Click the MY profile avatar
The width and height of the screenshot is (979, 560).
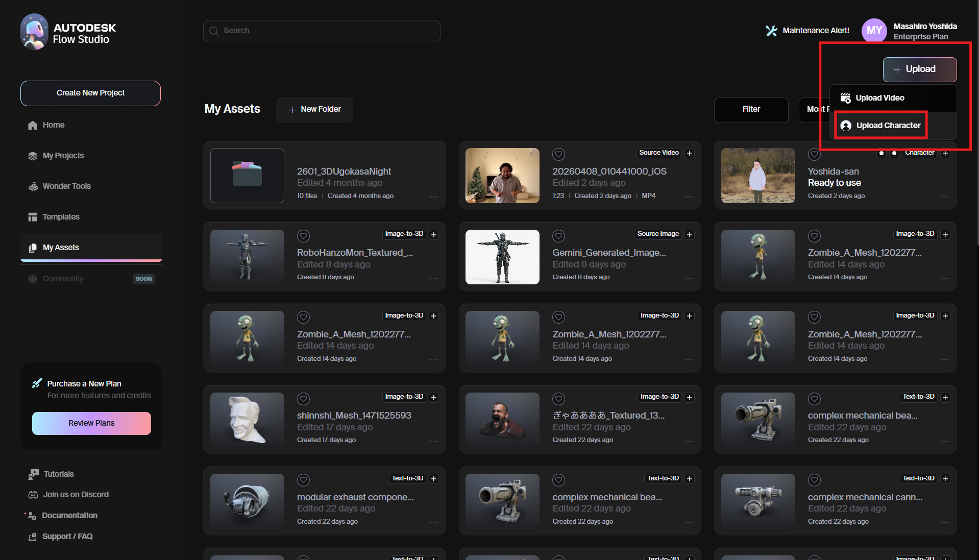pyautogui.click(x=874, y=31)
